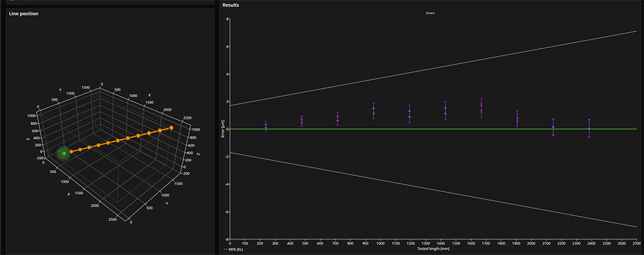Screen dimensions: 644x255
Task: Click the Errors chart title
Action: 430,13
